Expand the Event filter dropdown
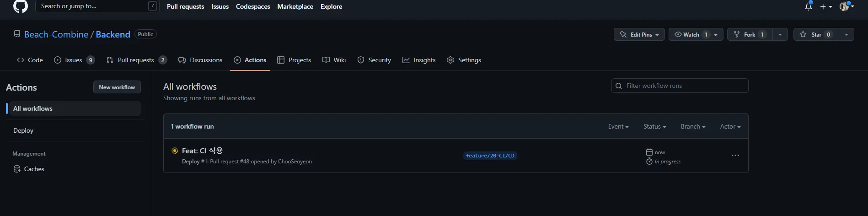 (618, 126)
